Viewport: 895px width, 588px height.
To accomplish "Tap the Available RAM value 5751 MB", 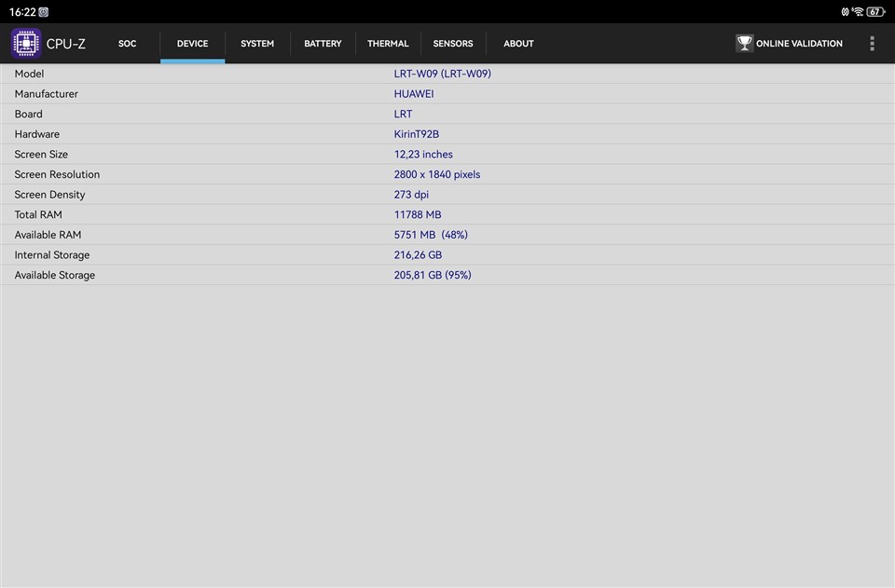I will [x=430, y=235].
